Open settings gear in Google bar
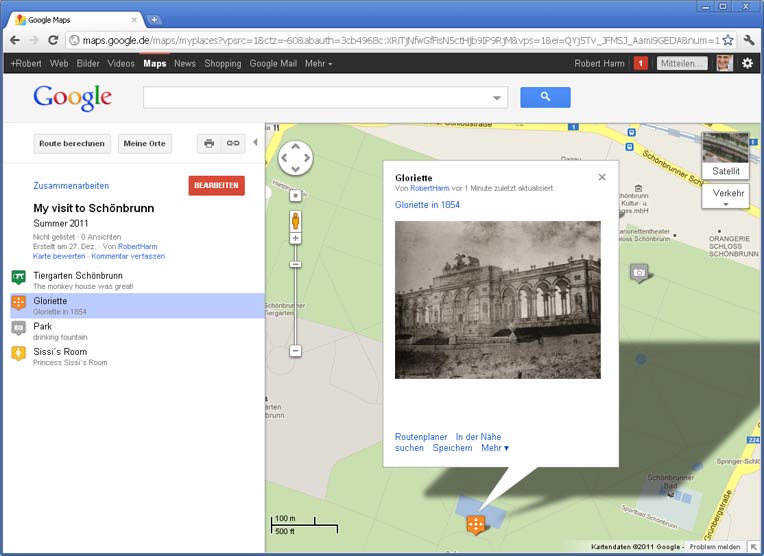Viewport: 764px width, 556px height. point(747,63)
